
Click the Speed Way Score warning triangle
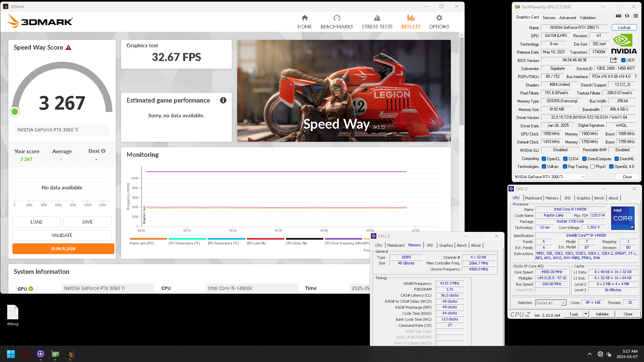tap(68, 48)
